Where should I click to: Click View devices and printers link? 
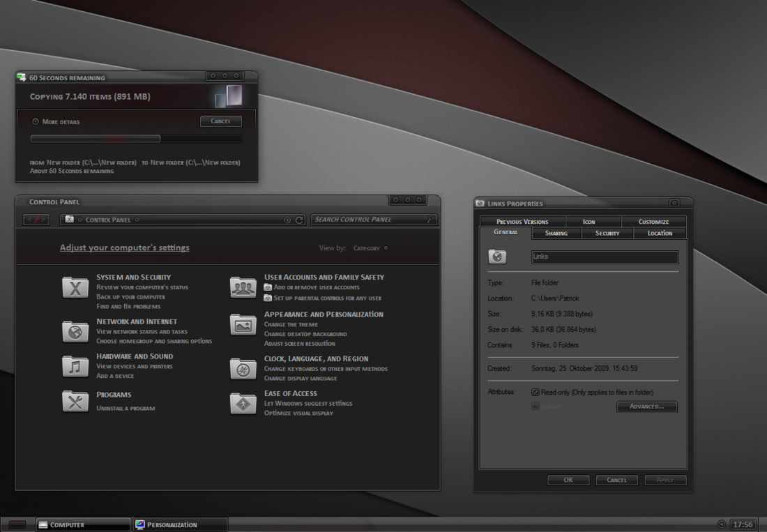(135, 366)
